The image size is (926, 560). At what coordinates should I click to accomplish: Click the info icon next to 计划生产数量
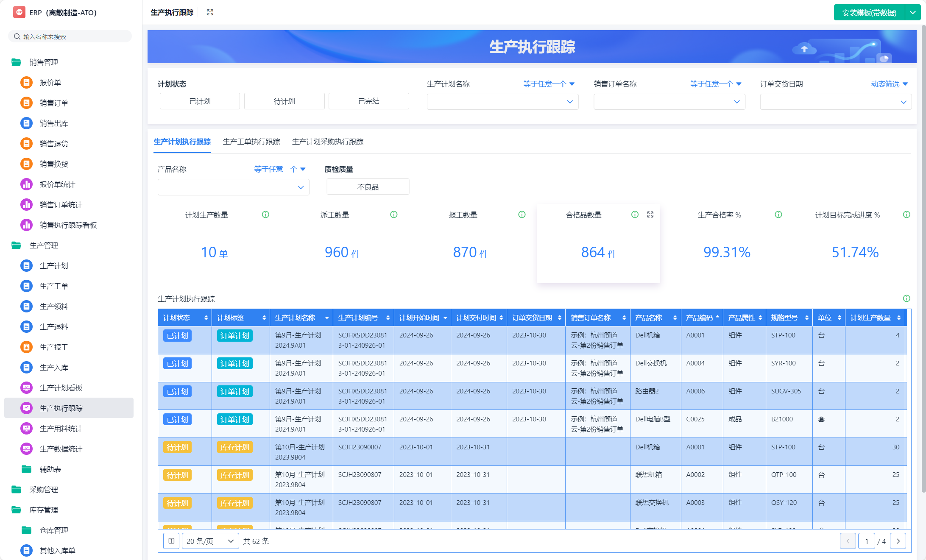265,215
